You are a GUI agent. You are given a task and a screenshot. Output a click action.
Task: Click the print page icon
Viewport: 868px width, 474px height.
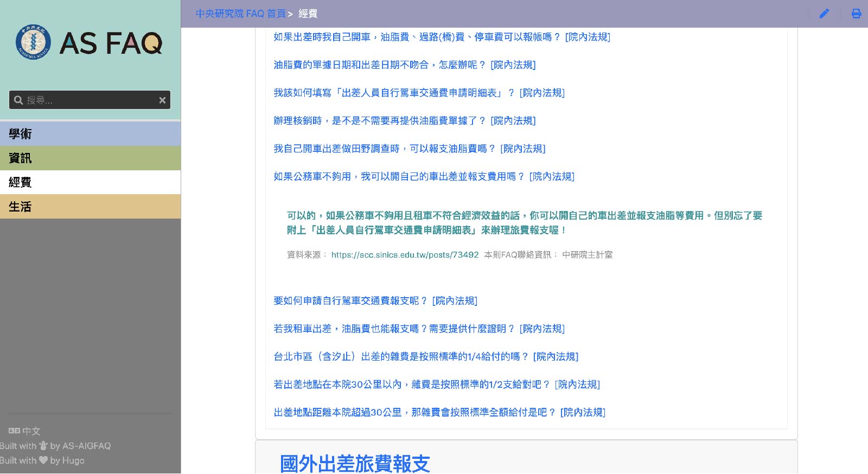(856, 14)
